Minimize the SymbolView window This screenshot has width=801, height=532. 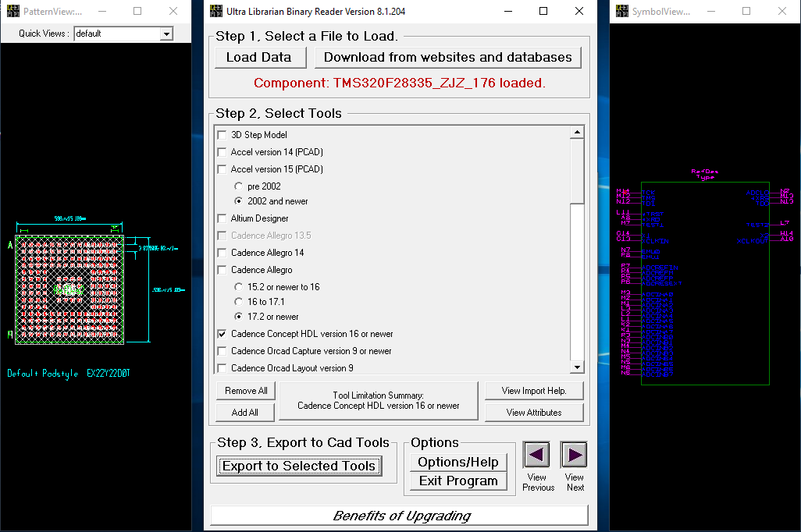[711, 11]
